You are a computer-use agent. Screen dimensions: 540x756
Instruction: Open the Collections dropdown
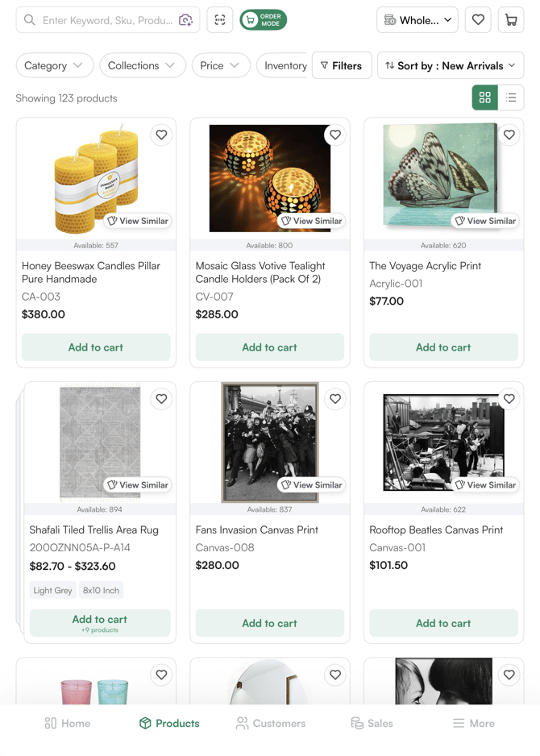coord(142,65)
